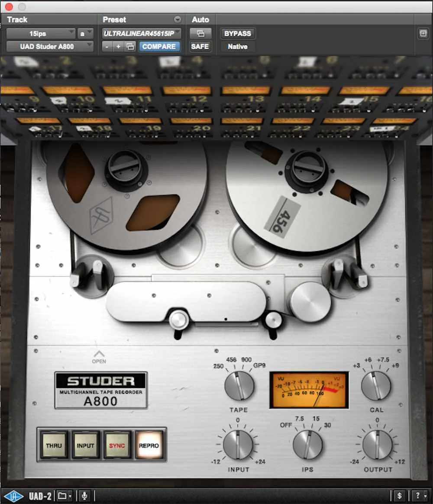Click the Preset header label
The image size is (433, 504).
(114, 19)
